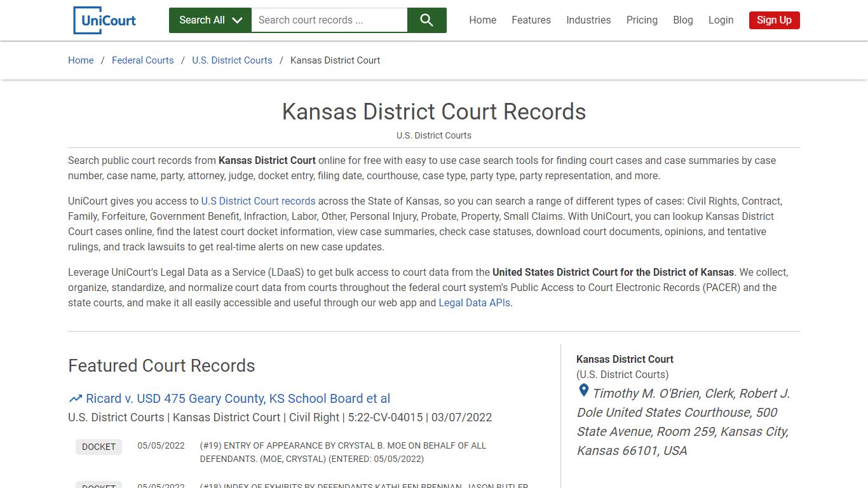Click the docket entry #19 Entry of Appearance text
This screenshot has width=868, height=488.
point(343,452)
